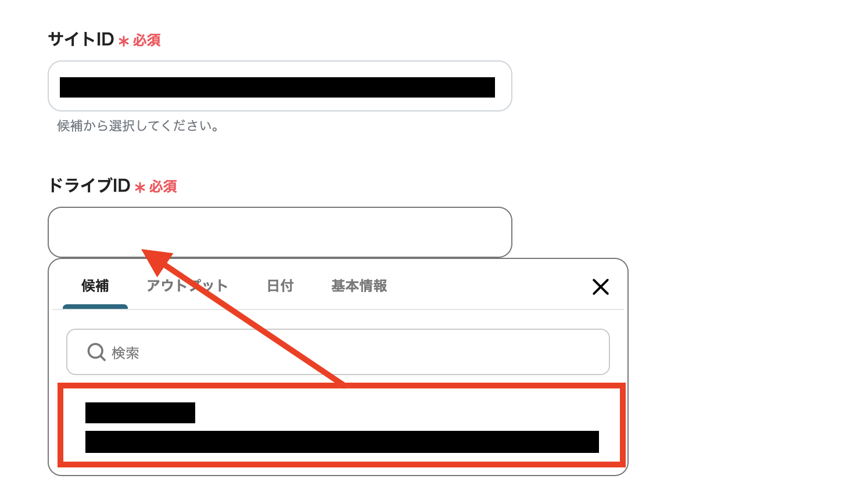Select the redacted drive ID line in the candidate row
This screenshot has width=861, height=504.
coord(342,442)
